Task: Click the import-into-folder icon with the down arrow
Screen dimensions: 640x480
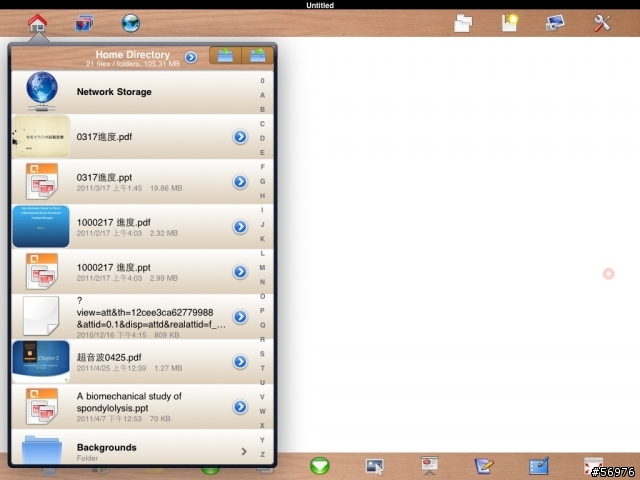Action: point(225,56)
